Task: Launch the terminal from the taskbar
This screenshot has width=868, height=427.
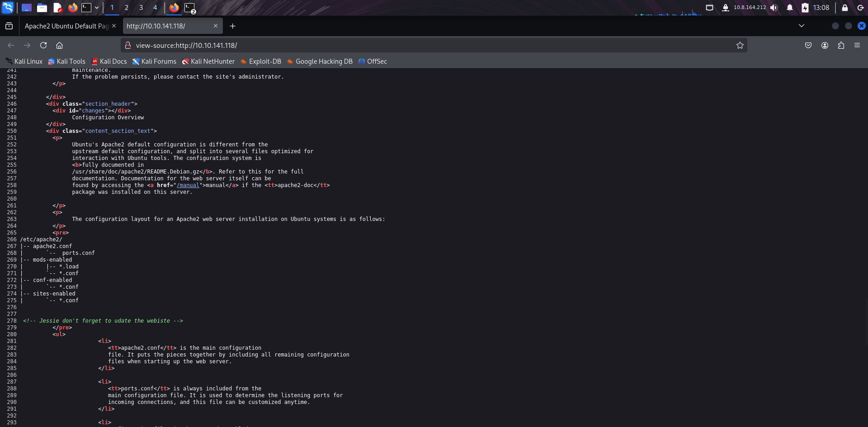Action: click(86, 8)
